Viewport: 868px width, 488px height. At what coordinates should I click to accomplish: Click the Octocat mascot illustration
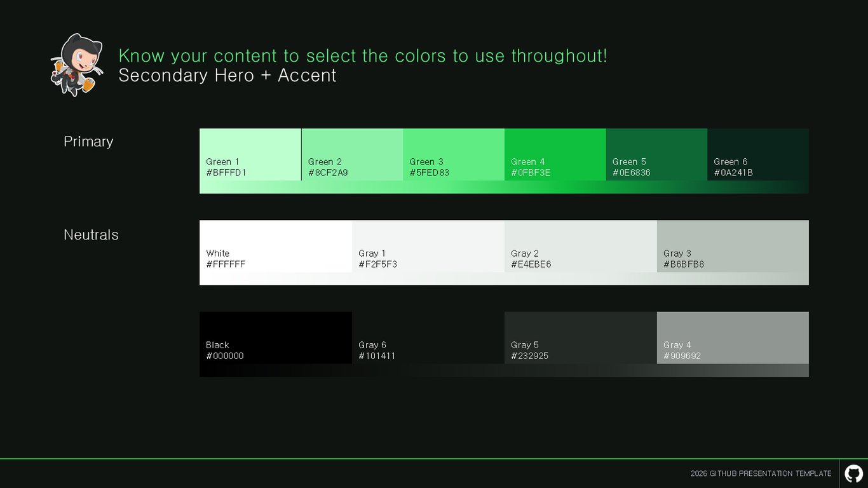(77, 64)
